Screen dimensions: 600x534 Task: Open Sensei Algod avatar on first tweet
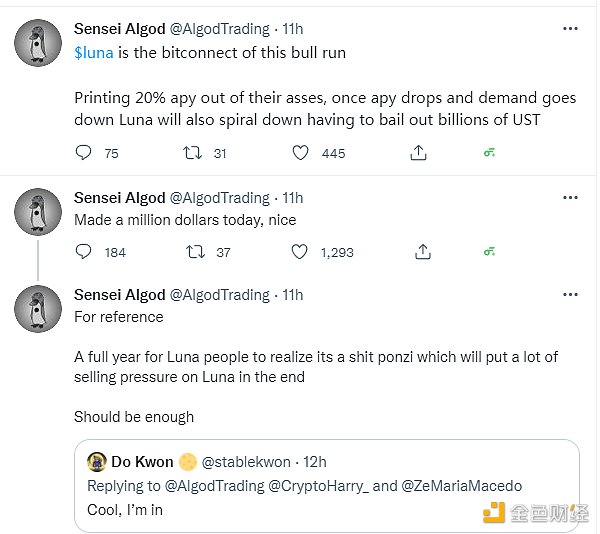39,41
